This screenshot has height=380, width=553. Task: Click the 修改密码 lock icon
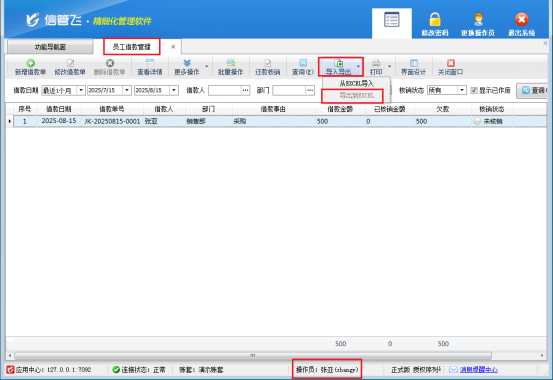click(x=435, y=19)
